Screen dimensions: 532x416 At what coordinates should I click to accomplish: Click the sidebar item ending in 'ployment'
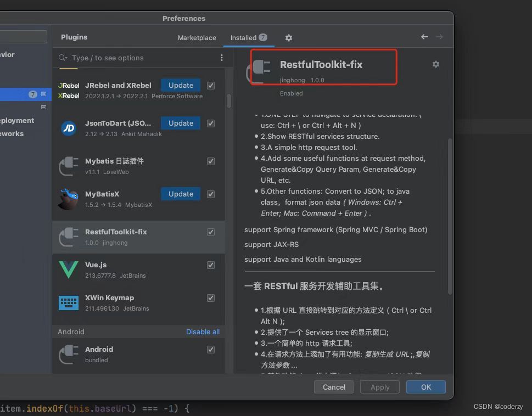pos(17,120)
